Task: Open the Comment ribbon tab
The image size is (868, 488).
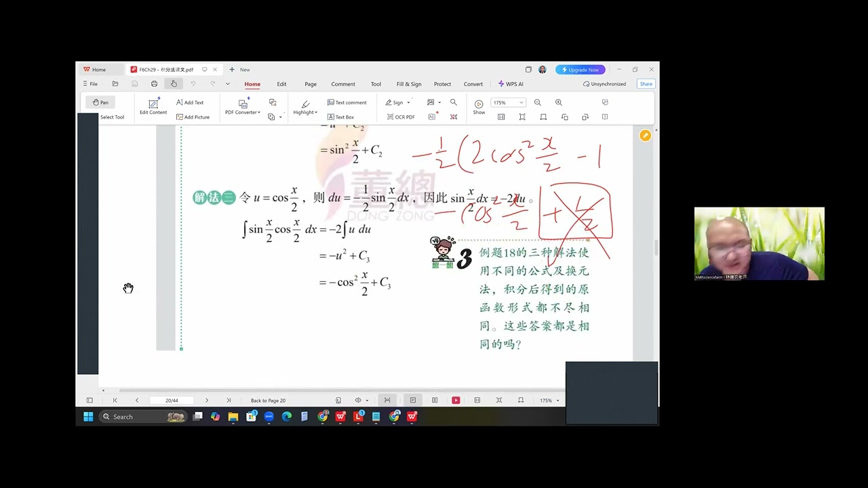Action: pos(343,84)
